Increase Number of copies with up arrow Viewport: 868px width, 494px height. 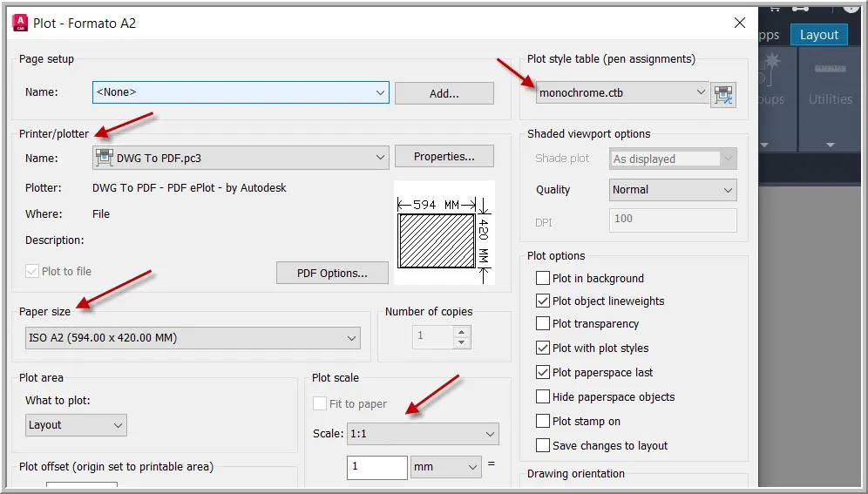pos(462,332)
